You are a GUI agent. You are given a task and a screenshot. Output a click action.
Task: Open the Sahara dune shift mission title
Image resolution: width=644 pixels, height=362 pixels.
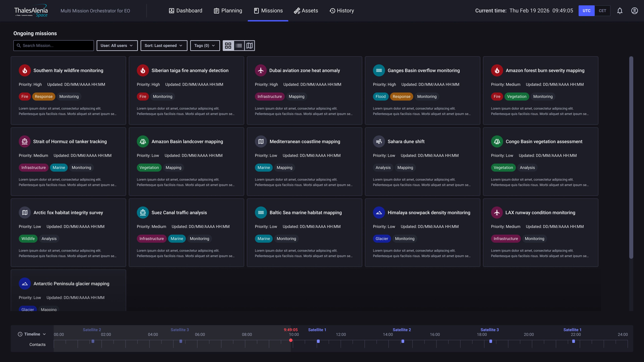pyautogui.click(x=406, y=142)
